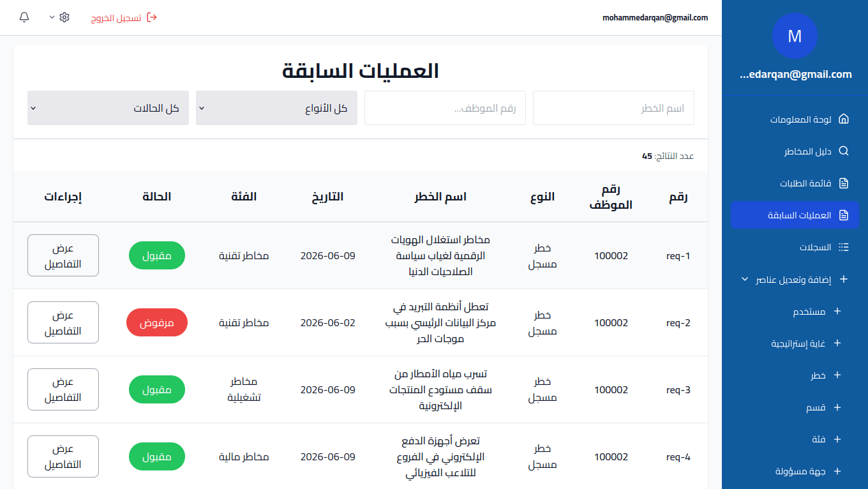Click the document icon beside قائمة الطلبات
The image size is (868, 489).
pos(844,183)
